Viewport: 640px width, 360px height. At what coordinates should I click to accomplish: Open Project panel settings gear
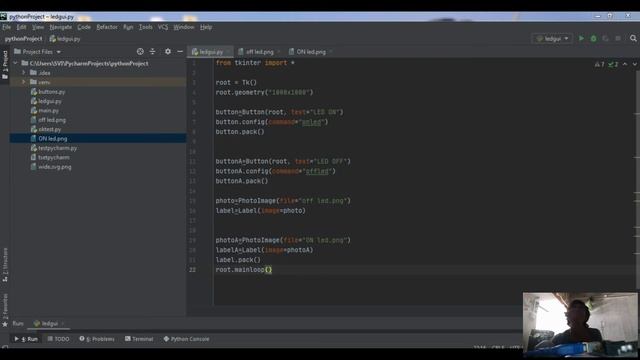click(168, 51)
